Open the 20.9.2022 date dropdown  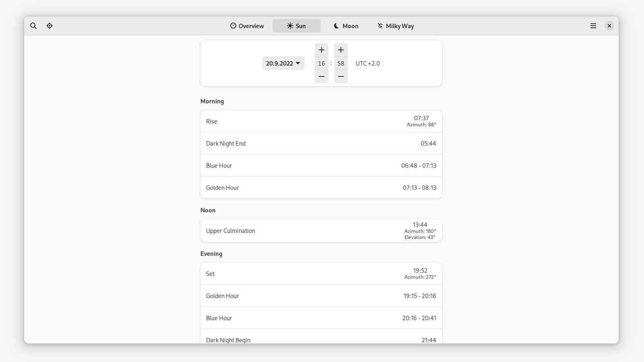coord(283,63)
